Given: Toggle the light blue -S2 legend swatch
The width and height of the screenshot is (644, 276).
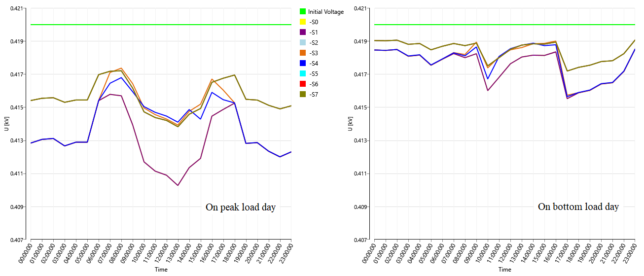Looking at the screenshot, I should (x=302, y=42).
